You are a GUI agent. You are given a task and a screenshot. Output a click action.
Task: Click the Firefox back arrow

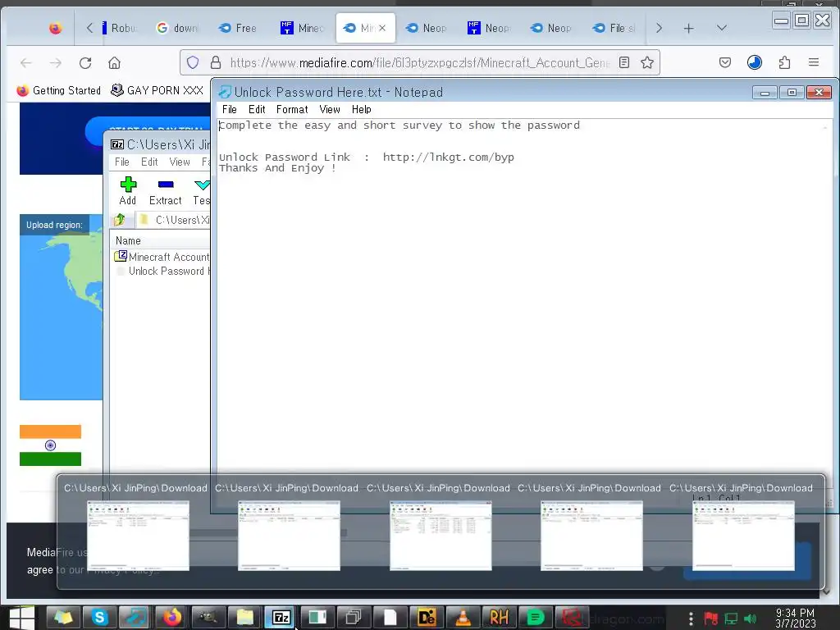(25, 62)
